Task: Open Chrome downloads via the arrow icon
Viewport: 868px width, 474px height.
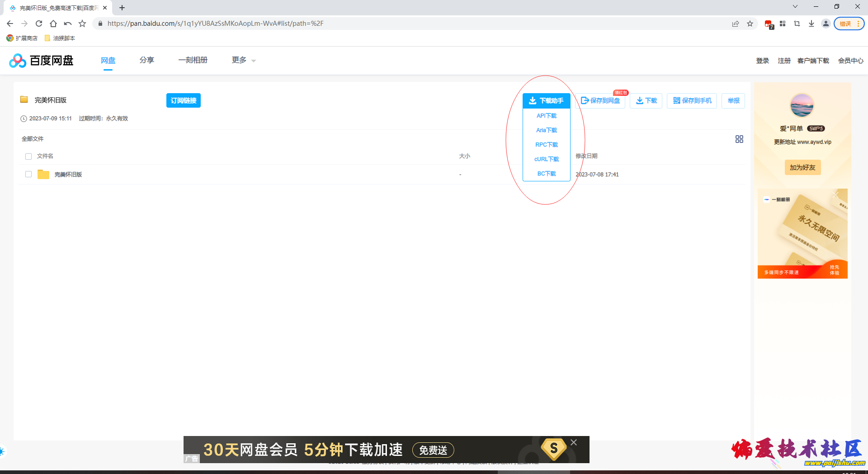Action: pyautogui.click(x=811, y=24)
